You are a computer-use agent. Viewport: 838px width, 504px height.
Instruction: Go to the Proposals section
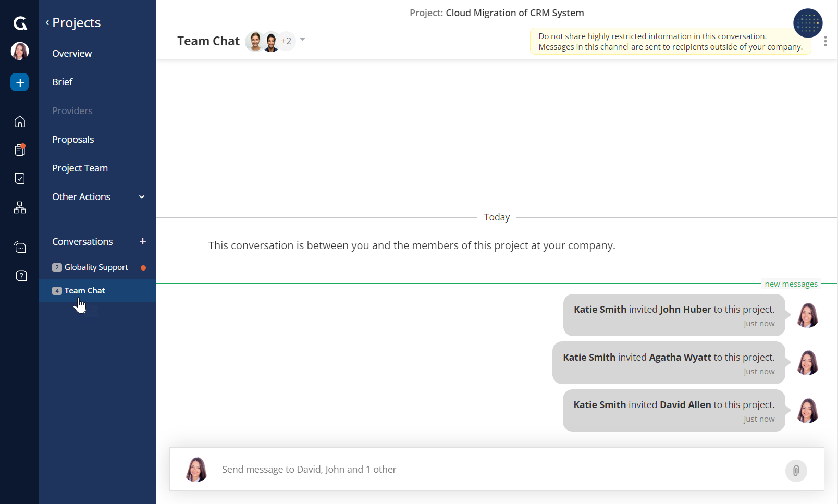point(73,139)
